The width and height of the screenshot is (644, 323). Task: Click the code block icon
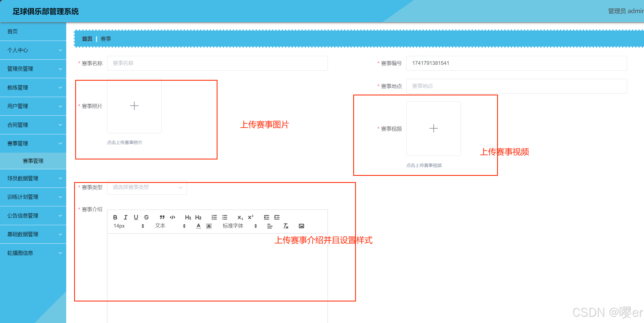[x=173, y=217]
